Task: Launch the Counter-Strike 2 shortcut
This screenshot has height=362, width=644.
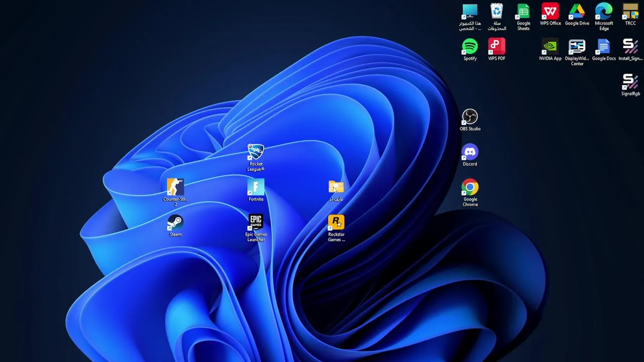Action: [175, 193]
